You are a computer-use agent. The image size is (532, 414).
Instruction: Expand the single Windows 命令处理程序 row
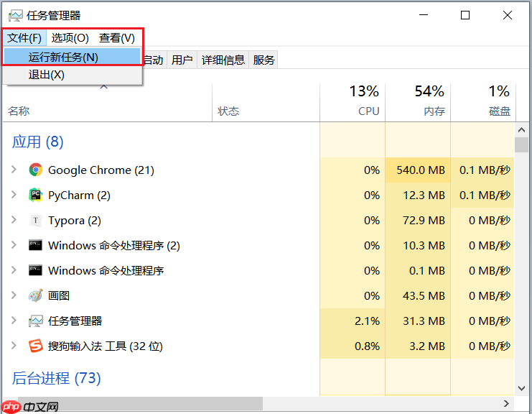click(x=14, y=270)
